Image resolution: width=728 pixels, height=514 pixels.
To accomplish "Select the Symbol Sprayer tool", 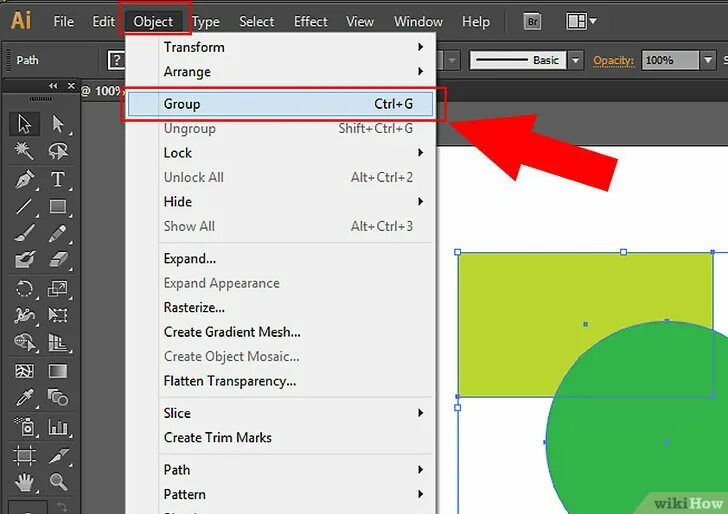I will (24, 426).
